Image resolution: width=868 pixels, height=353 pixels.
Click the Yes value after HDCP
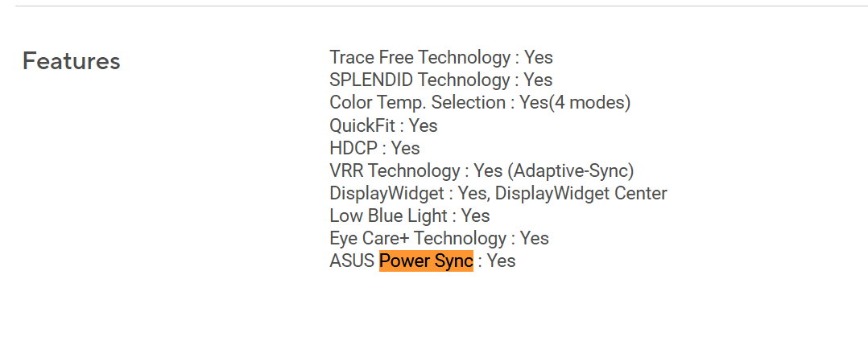pyautogui.click(x=406, y=148)
